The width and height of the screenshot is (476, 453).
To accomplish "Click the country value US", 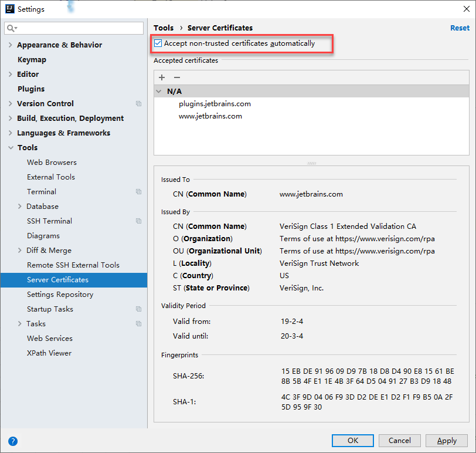I will click(x=284, y=276).
